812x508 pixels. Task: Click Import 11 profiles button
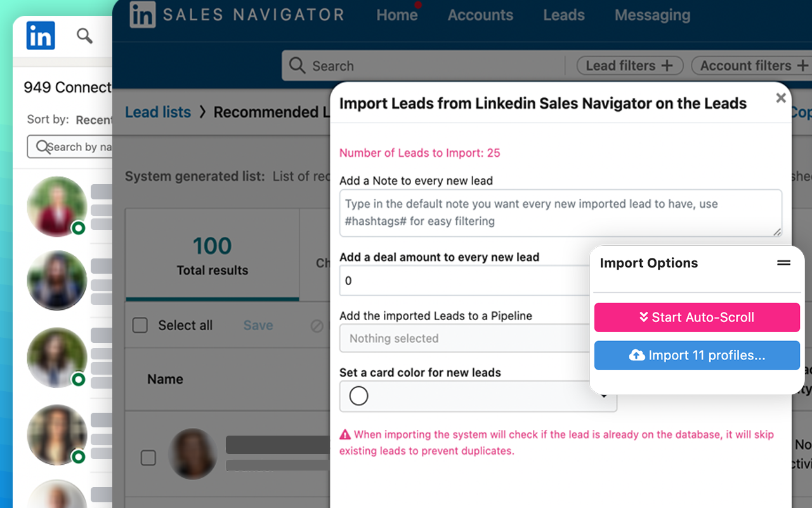pyautogui.click(x=697, y=356)
